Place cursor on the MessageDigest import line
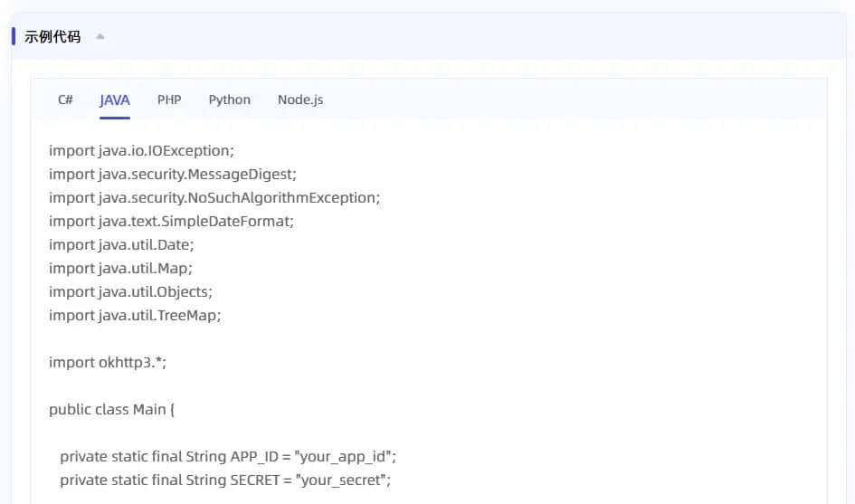855x504 pixels. (x=172, y=174)
